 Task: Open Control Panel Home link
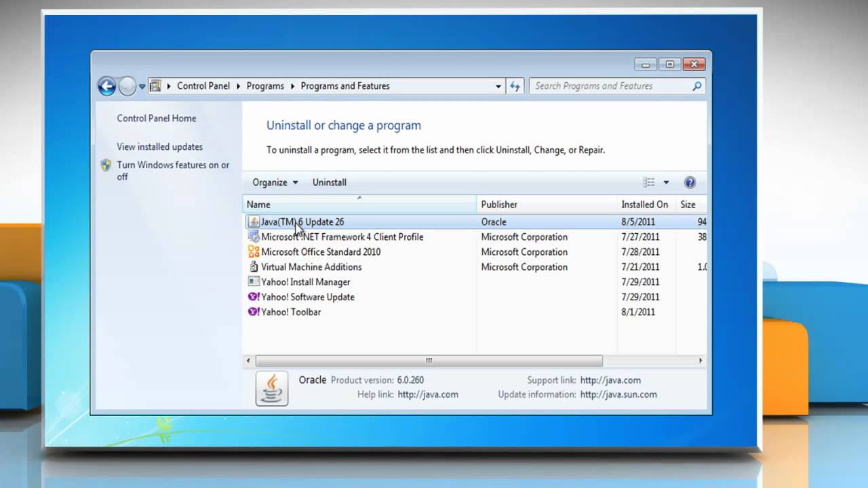pos(157,118)
